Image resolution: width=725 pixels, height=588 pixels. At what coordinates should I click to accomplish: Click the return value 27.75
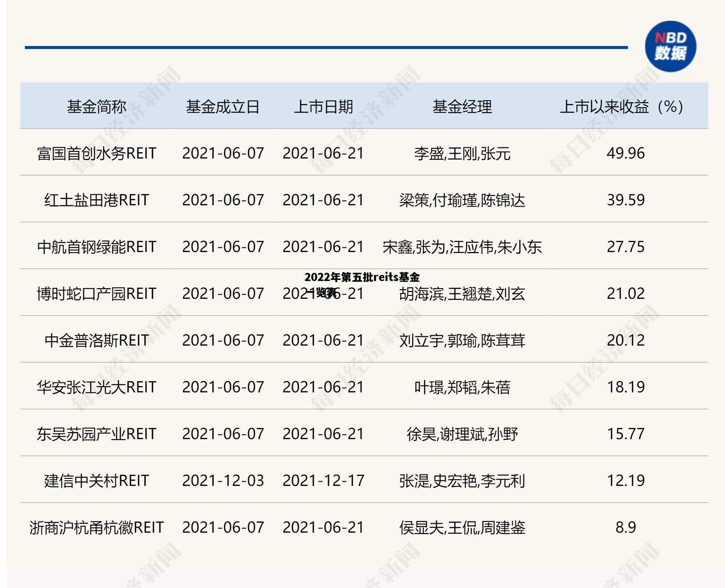tap(625, 247)
